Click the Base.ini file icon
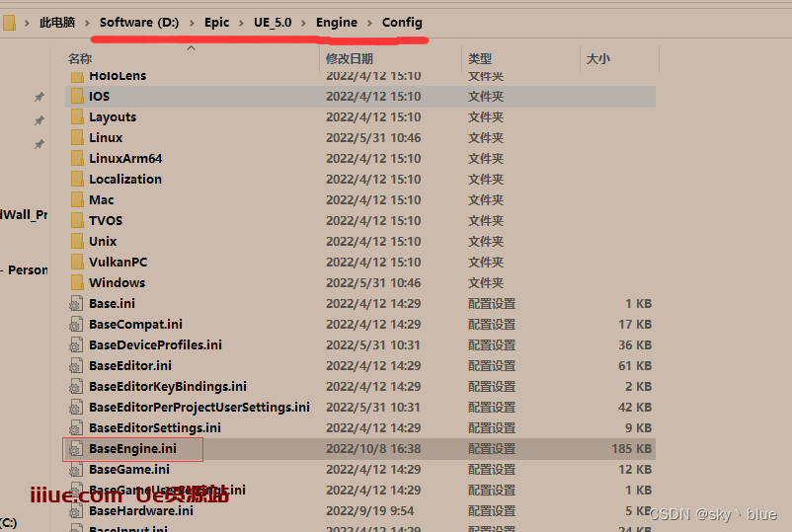This screenshot has height=532, width=792. click(77, 304)
